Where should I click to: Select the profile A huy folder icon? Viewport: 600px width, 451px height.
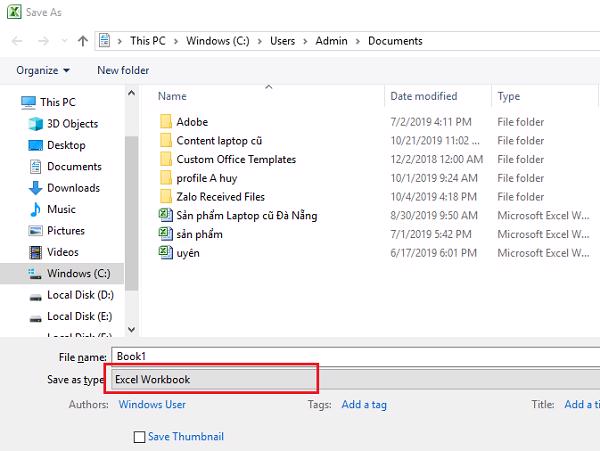tap(166, 178)
